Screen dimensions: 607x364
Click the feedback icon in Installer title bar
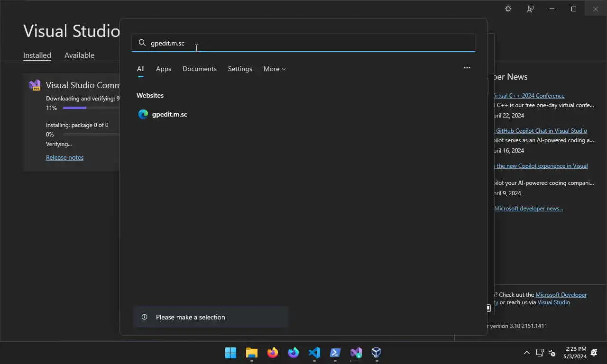530,9
